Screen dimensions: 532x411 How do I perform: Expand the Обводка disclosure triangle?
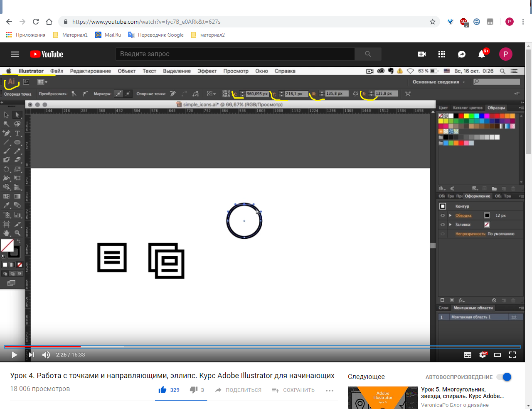point(450,215)
